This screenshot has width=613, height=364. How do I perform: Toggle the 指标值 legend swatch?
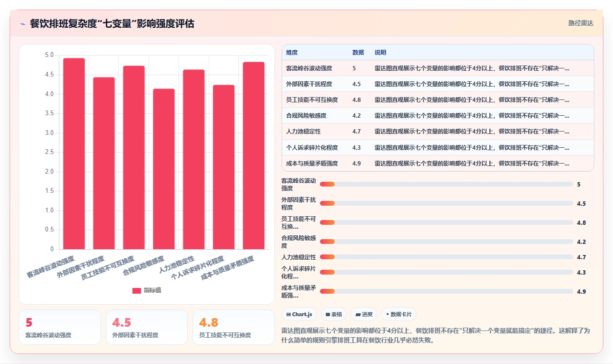pyautogui.click(x=136, y=290)
